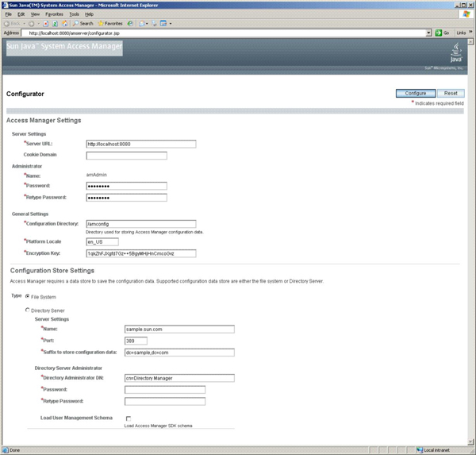Click the Java logo in the header
The width and height of the screenshot is (476, 455).
[456, 52]
